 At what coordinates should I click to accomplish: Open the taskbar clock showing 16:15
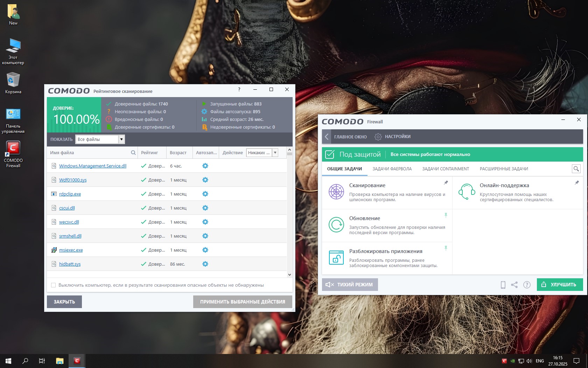[558, 361]
